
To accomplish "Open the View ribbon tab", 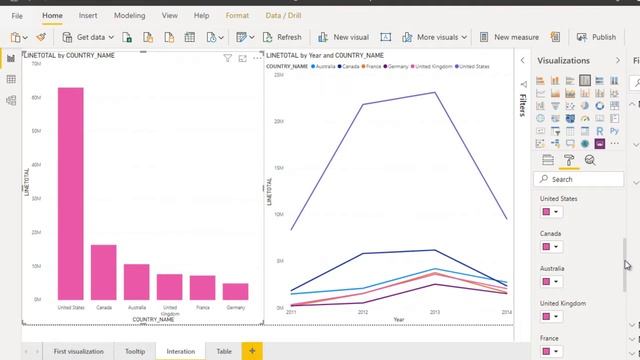I will [x=169, y=16].
